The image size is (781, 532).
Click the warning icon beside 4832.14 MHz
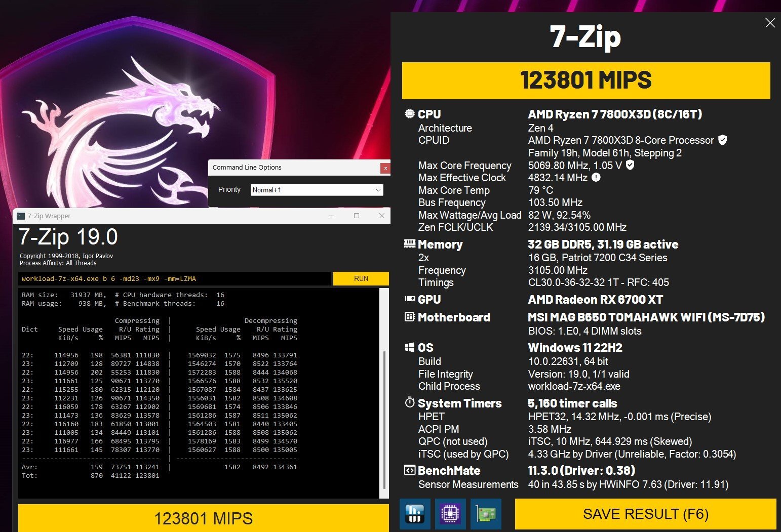point(596,177)
